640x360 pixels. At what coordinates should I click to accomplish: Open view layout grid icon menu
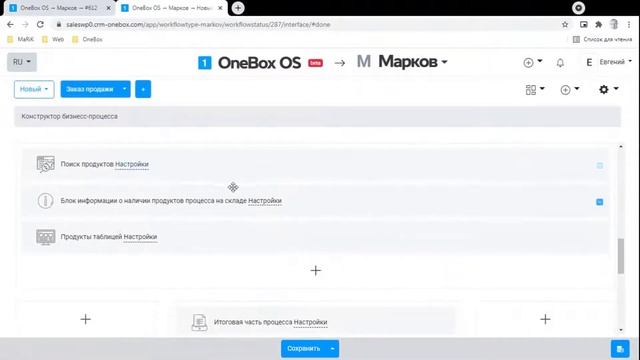click(x=535, y=89)
